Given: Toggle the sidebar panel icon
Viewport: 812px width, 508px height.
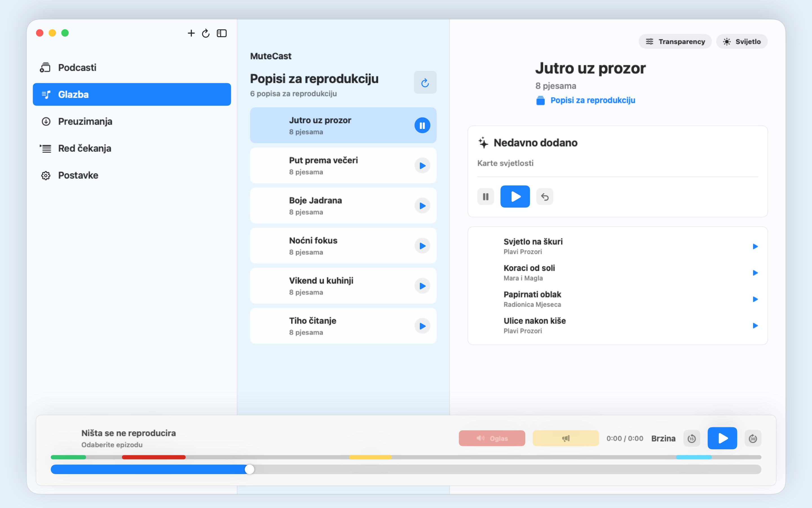Looking at the screenshot, I should 222,33.
